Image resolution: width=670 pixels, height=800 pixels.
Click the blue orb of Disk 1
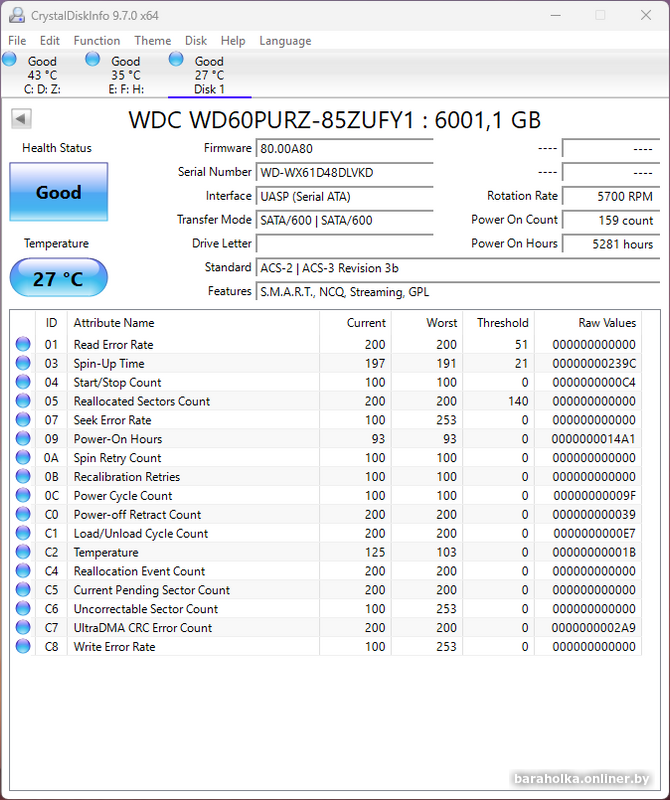(176, 59)
